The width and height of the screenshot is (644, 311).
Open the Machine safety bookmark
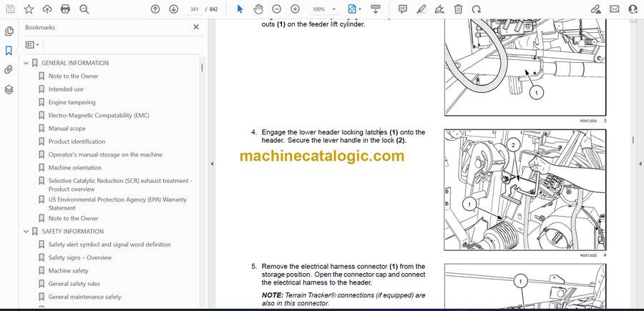click(x=68, y=271)
